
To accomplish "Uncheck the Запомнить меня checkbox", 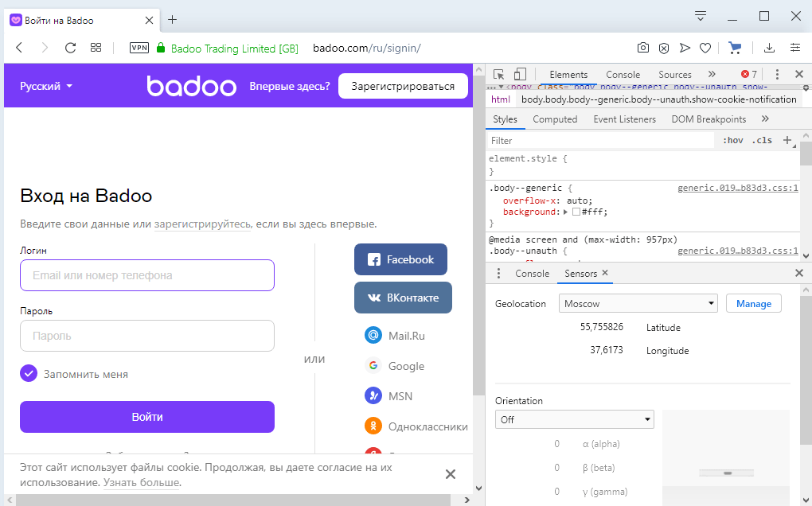I will [29, 373].
